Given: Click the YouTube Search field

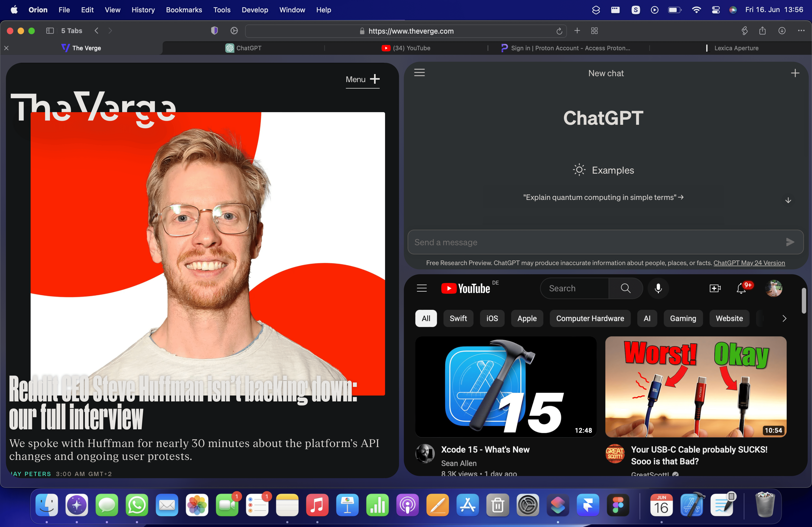Looking at the screenshot, I should (575, 288).
